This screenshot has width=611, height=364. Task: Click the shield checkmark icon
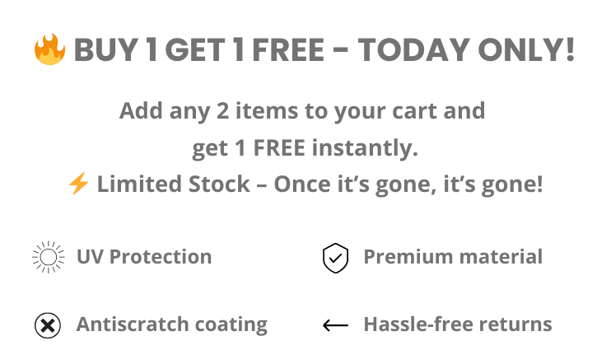[x=335, y=258]
